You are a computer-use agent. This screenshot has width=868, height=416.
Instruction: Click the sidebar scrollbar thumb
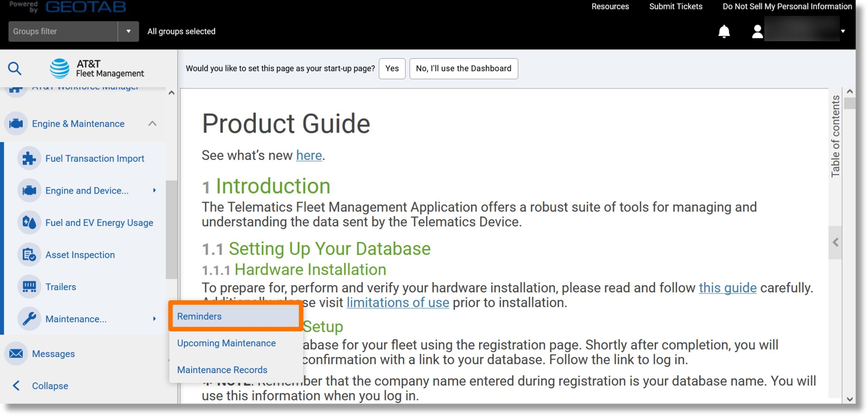pyautogui.click(x=171, y=229)
